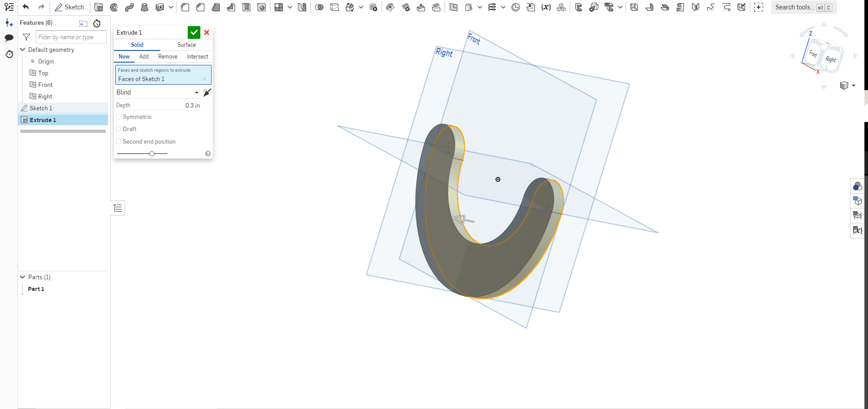Image resolution: width=868 pixels, height=409 pixels.
Task: Open the Thicken tool dropdown arrow
Action: tap(171, 7)
